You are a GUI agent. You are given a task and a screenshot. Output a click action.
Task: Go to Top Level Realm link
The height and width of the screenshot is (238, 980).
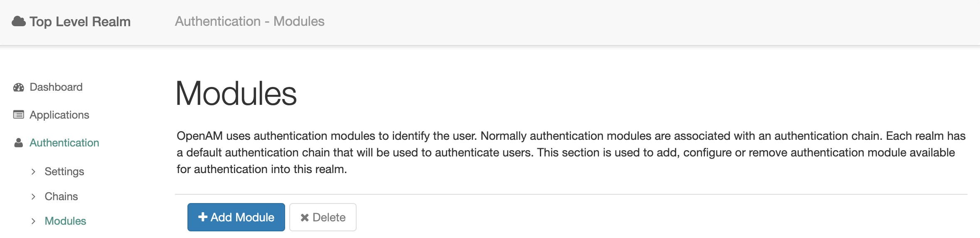coord(80,22)
